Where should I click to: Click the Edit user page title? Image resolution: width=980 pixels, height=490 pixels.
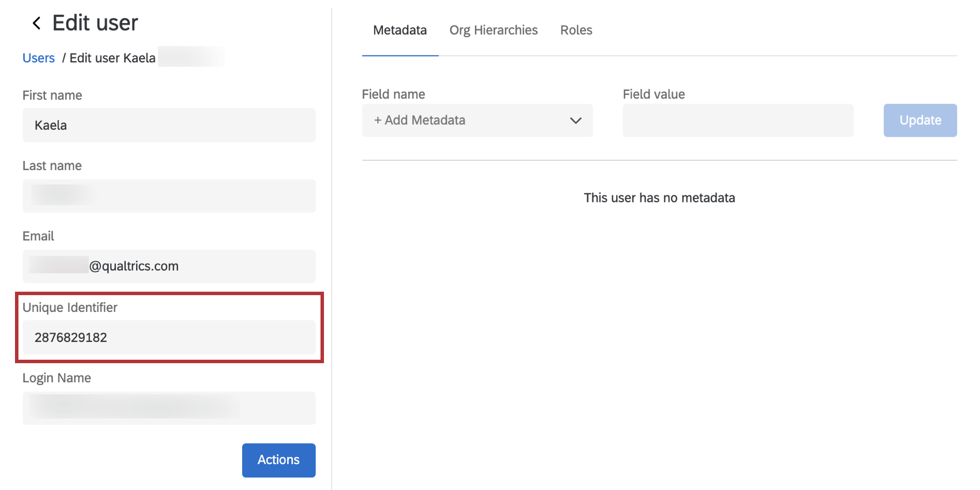pyautogui.click(x=95, y=23)
